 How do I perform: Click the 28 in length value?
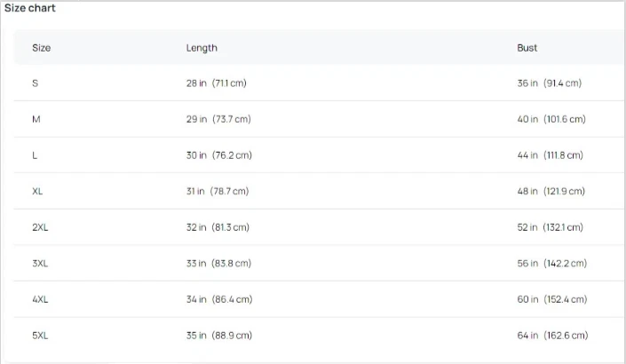[196, 83]
